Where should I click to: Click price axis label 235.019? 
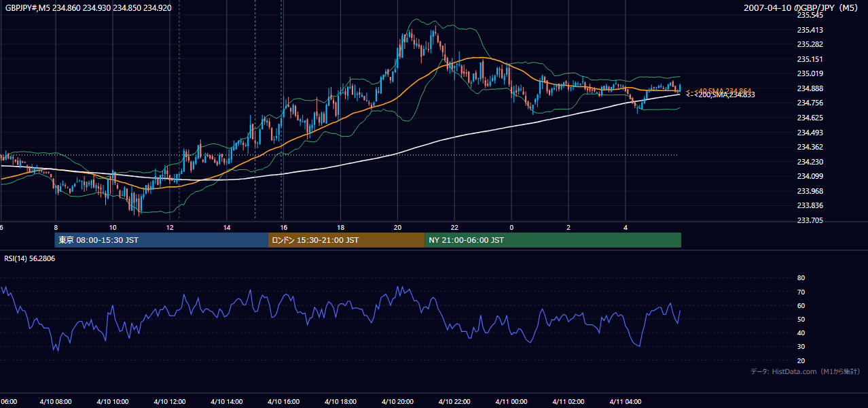pos(810,73)
